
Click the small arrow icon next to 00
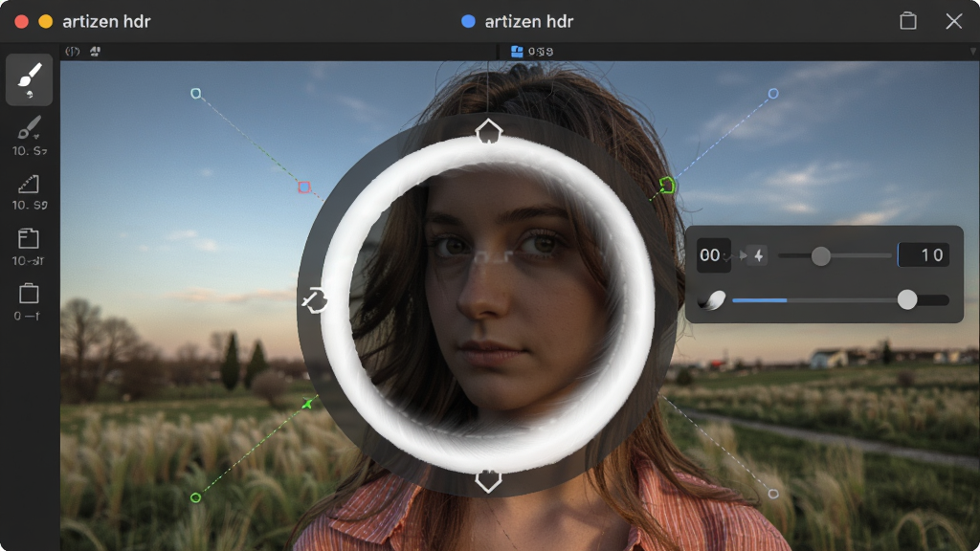pyautogui.click(x=743, y=254)
